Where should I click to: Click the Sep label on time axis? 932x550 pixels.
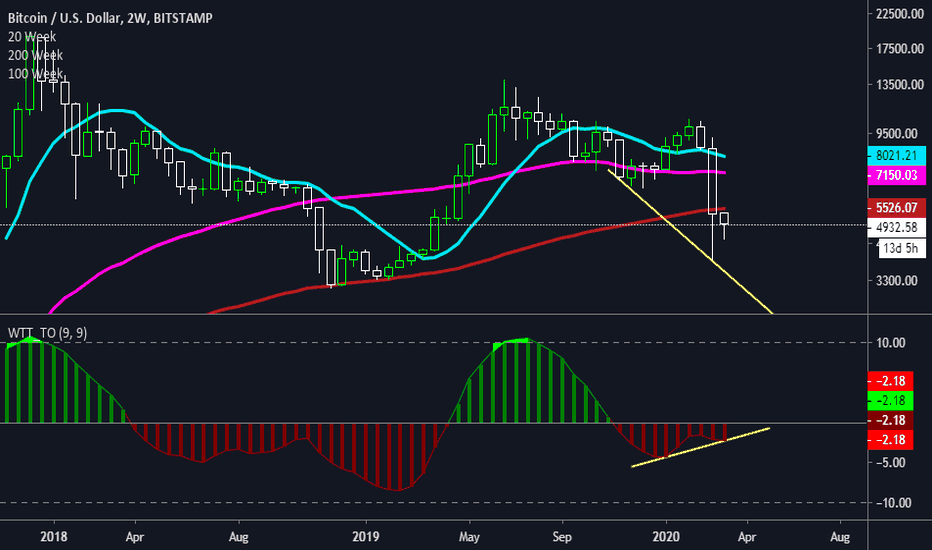[x=562, y=537]
